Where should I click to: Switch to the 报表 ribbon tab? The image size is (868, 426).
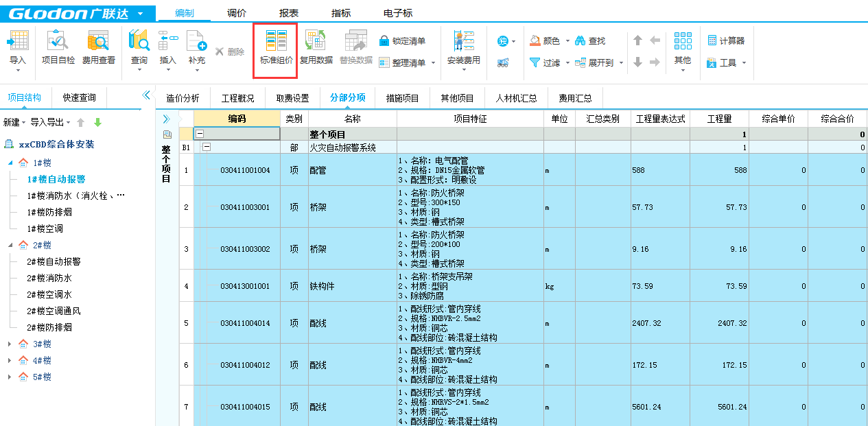click(x=289, y=13)
